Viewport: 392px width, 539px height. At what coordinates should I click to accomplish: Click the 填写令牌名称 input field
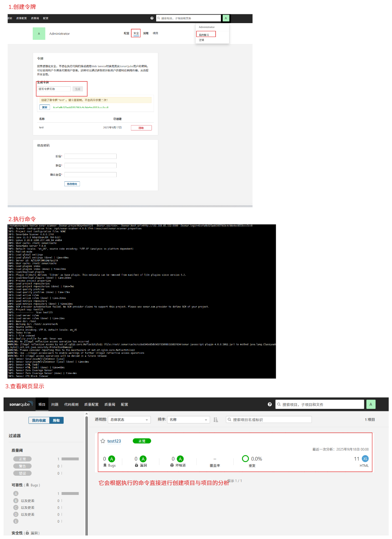54,89
